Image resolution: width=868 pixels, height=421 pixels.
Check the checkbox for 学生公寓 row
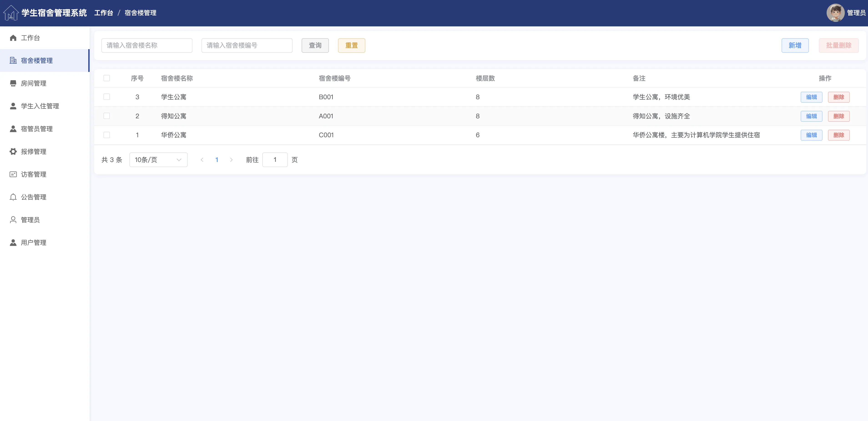(107, 97)
